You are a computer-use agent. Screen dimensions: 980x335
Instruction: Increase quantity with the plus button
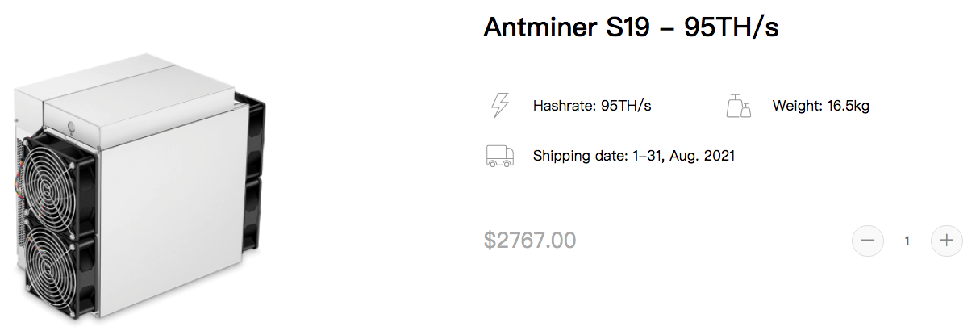[947, 241]
